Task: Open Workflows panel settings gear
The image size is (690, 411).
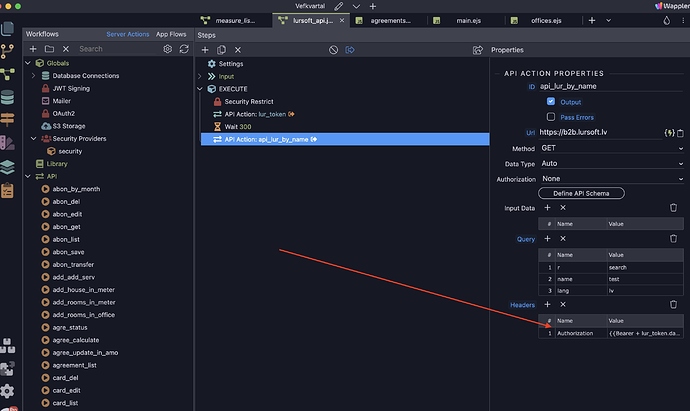Action: [x=168, y=49]
